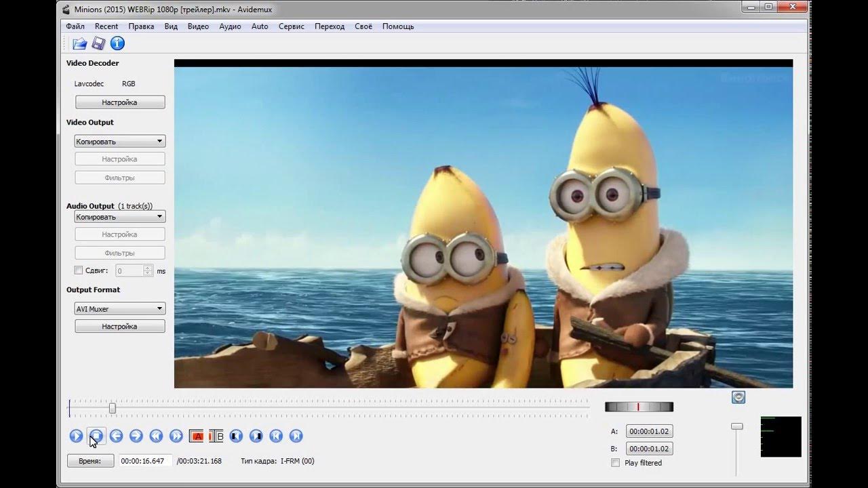Image resolution: width=868 pixels, height=488 pixels.
Task: Open the Auto menu
Action: pos(260,26)
